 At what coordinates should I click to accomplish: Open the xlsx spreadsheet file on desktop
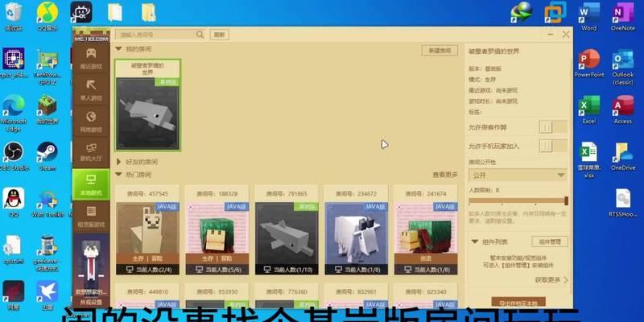click(589, 159)
